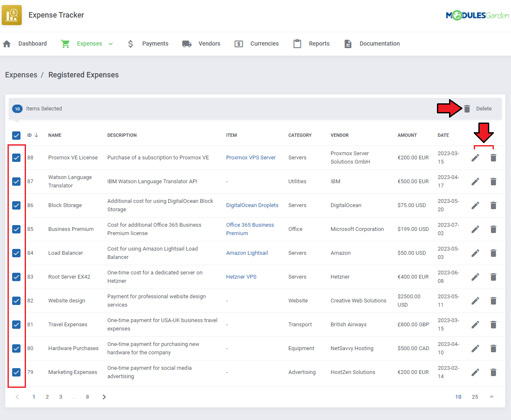Uncheck the Hardware Purchases checkbox
This screenshot has width=511, height=420.
(16, 348)
